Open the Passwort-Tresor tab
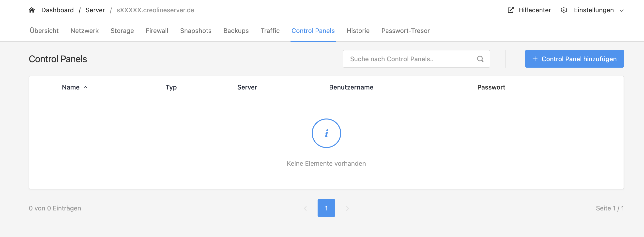Image resolution: width=644 pixels, height=237 pixels. [x=405, y=31]
